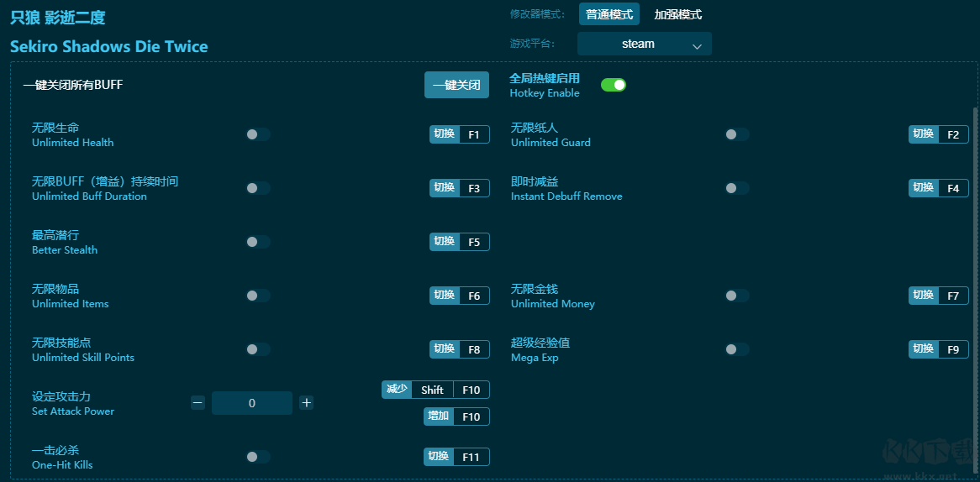
Task: Click the 修改器模式 label
Action: (x=538, y=13)
